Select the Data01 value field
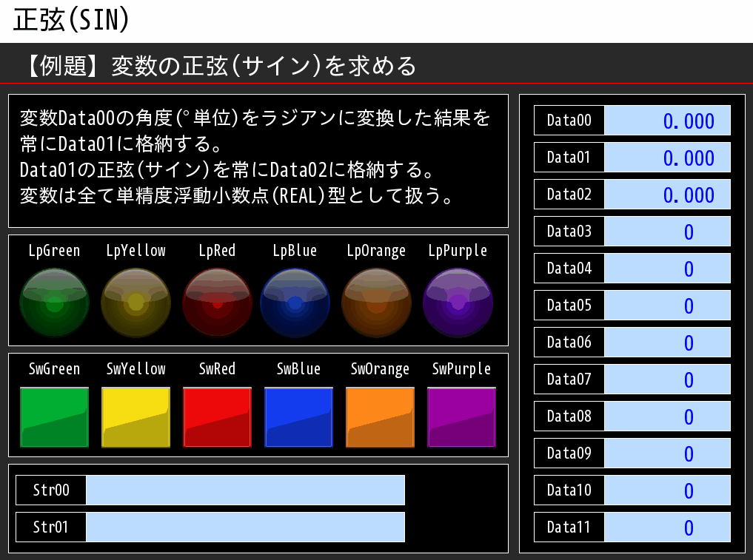The height and width of the screenshot is (560, 753). click(x=667, y=158)
